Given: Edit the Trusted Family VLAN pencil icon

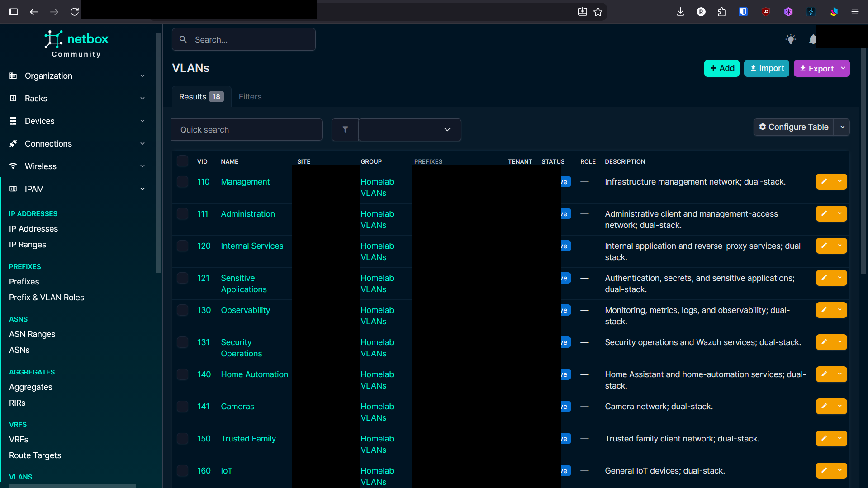Looking at the screenshot, I should coord(824,439).
